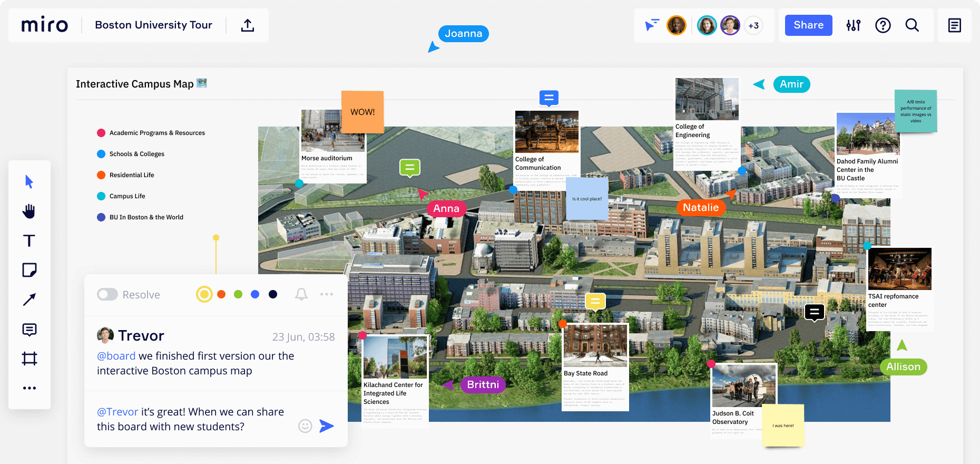Select the Text tool
This screenshot has height=464, width=980.
pyautogui.click(x=29, y=241)
